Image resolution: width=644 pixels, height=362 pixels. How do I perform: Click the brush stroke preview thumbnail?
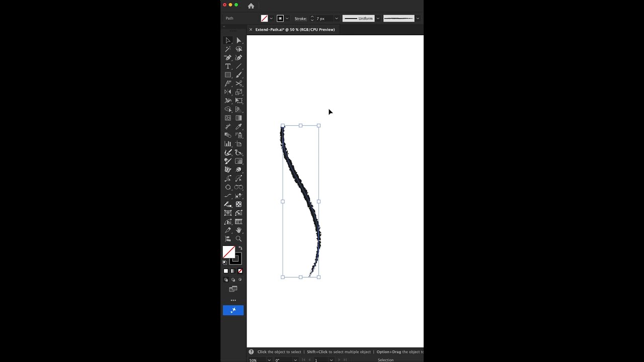pyautogui.click(x=398, y=19)
